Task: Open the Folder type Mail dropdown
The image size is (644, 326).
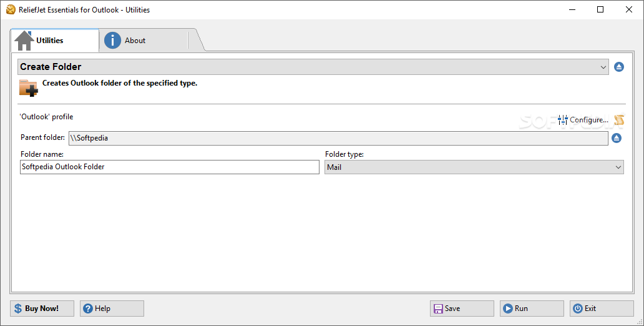Action: [x=474, y=167]
